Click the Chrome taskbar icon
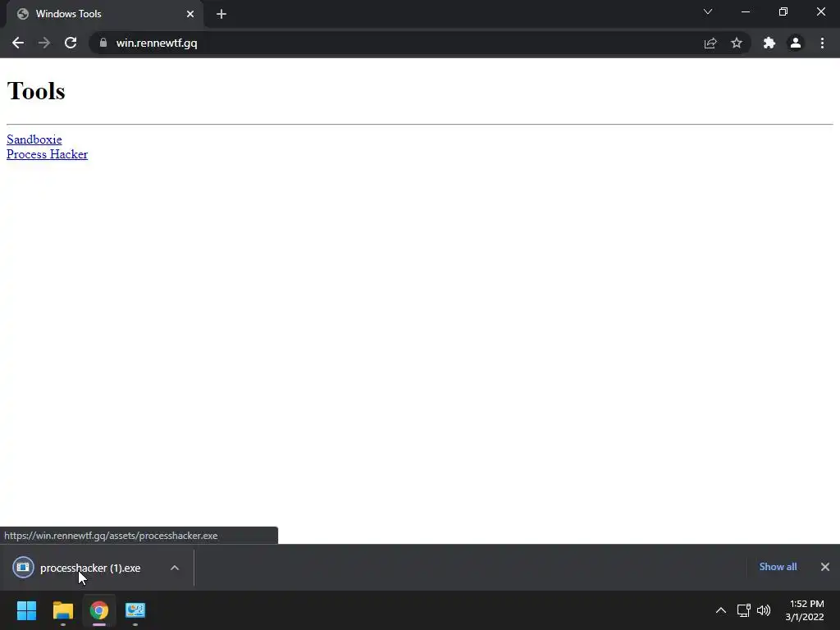 point(99,610)
